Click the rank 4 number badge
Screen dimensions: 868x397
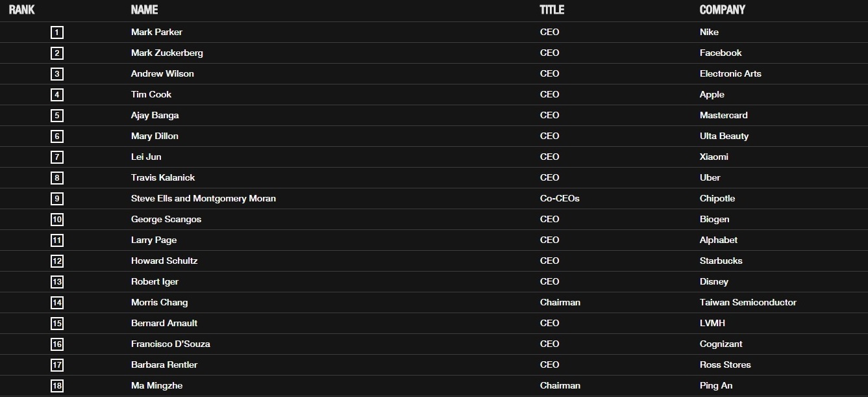(x=57, y=95)
